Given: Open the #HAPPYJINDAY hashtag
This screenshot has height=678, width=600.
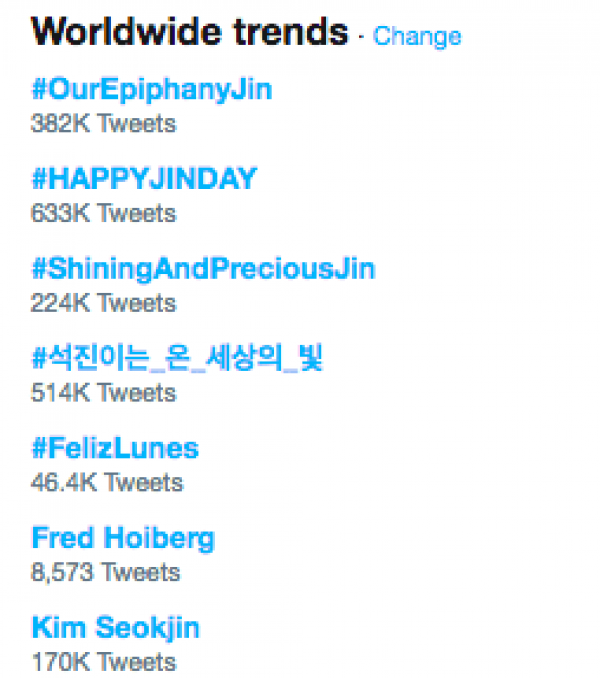Looking at the screenshot, I should point(144,178).
